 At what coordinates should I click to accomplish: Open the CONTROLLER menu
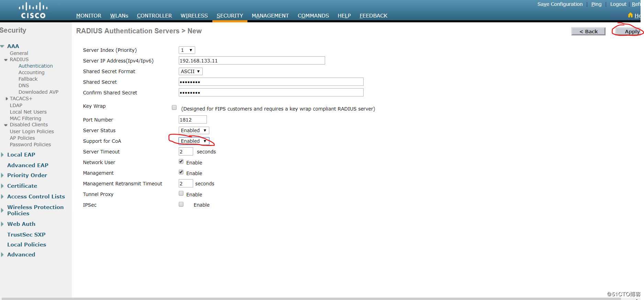coord(154,16)
